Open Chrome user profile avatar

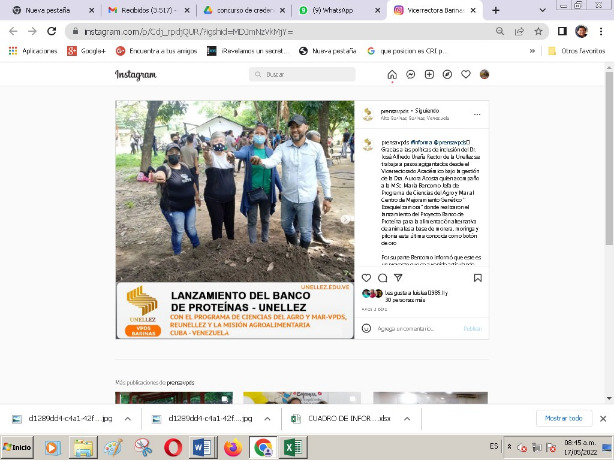tap(581, 31)
